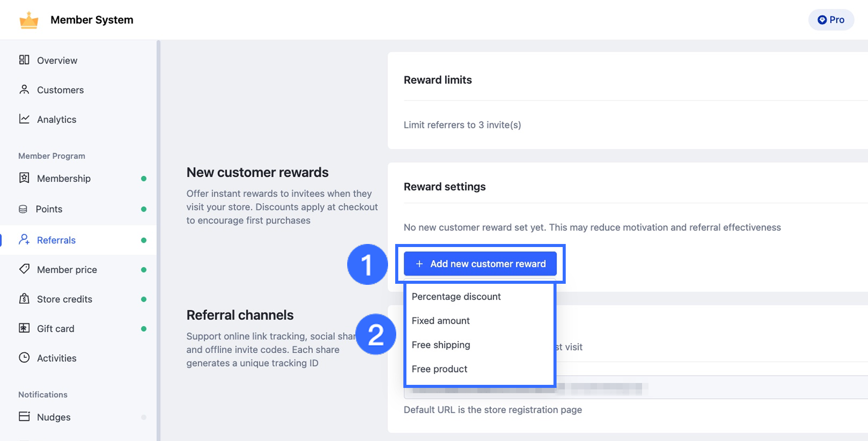Viewport: 868px width, 441px height.
Task: Select the Free product option
Action: [439, 369]
